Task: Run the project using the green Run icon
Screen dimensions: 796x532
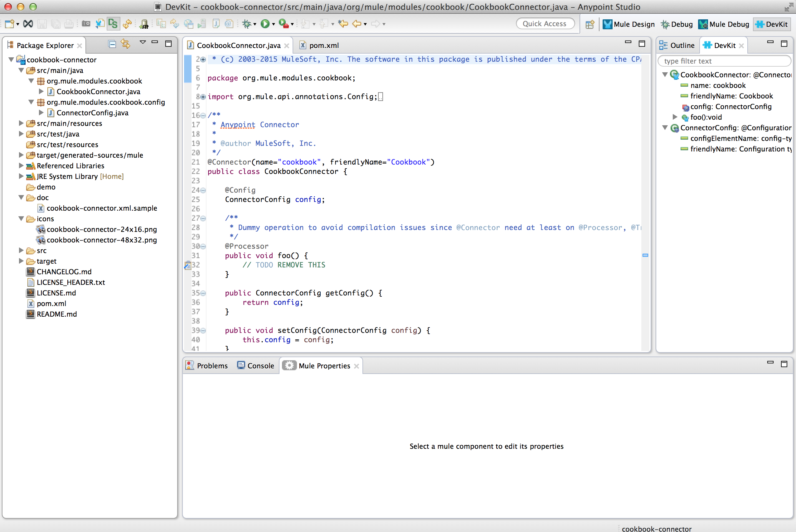Action: coord(265,24)
